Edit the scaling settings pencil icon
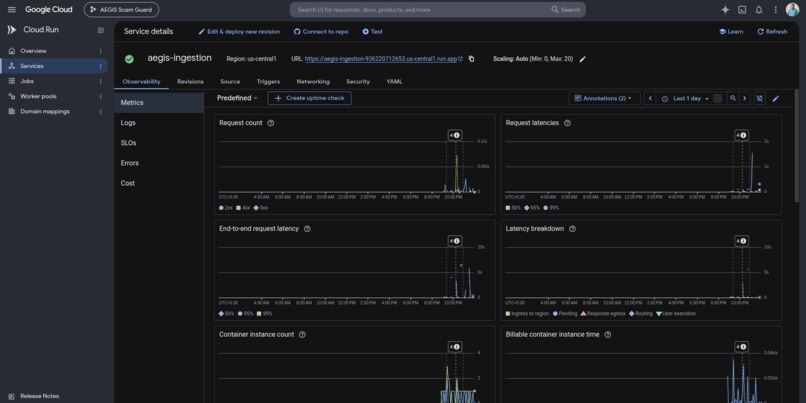Viewport: 806px width, 403px height. 582,59
